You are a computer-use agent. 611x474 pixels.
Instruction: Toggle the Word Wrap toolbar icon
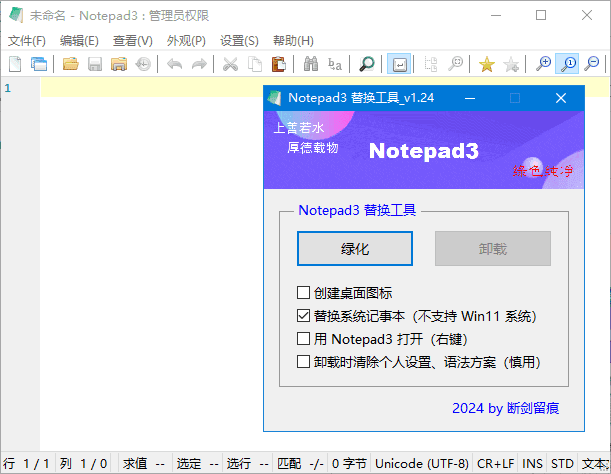(x=398, y=64)
